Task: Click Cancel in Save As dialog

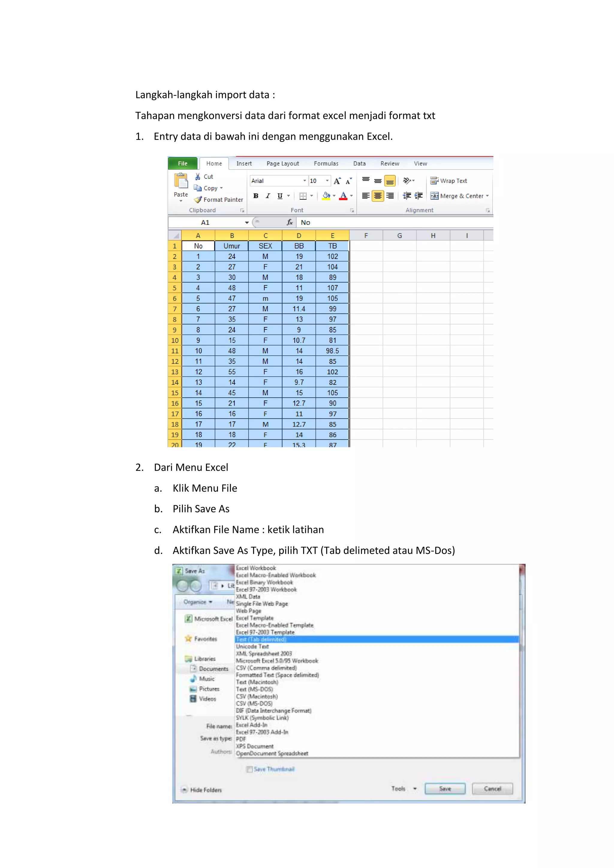Action: point(492,789)
